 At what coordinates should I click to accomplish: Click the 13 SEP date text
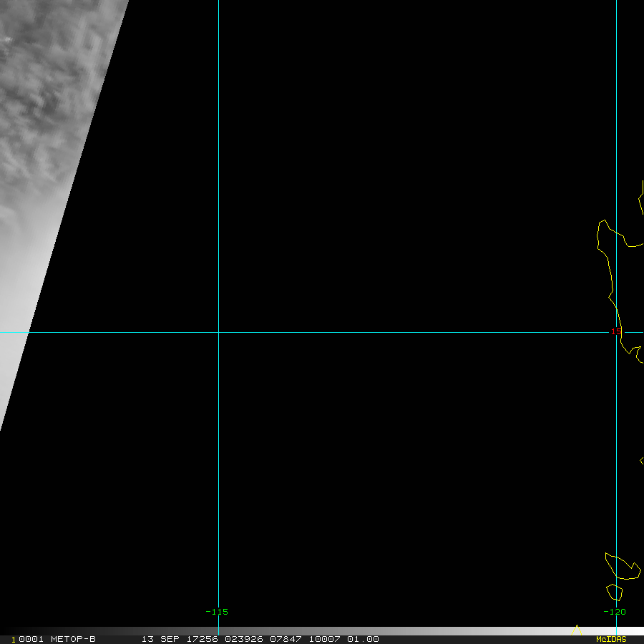pos(158,639)
